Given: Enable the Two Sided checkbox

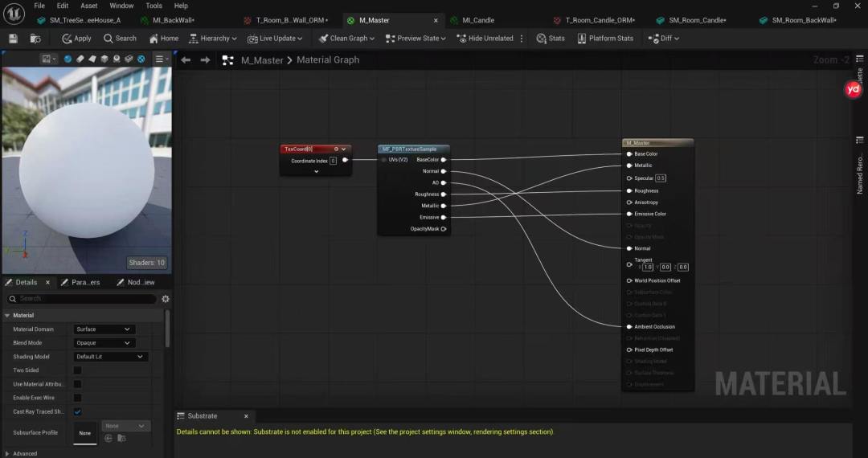Looking at the screenshot, I should [x=77, y=370].
